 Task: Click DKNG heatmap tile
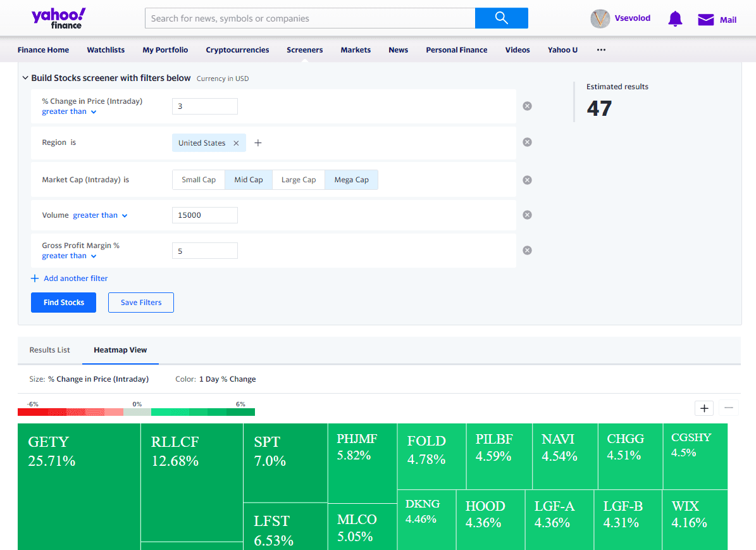click(426, 520)
